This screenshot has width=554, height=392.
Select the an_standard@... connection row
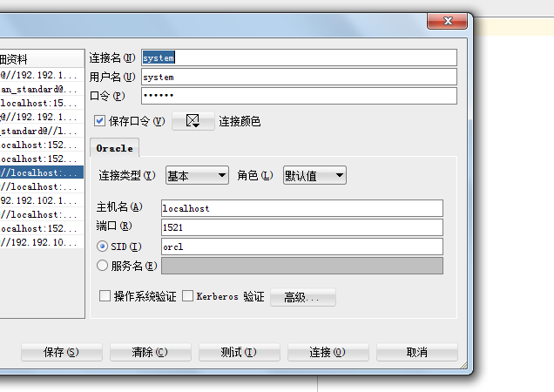(x=42, y=89)
